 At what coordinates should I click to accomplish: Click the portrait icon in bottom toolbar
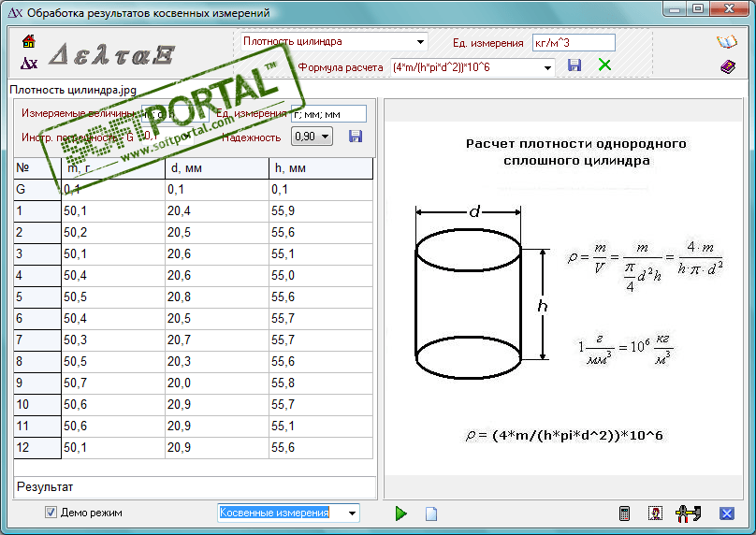(x=655, y=513)
